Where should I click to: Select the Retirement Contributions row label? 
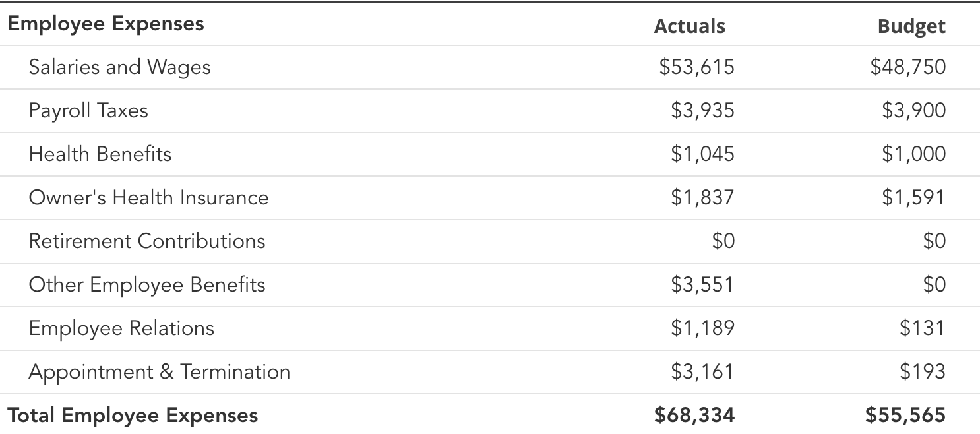click(146, 241)
